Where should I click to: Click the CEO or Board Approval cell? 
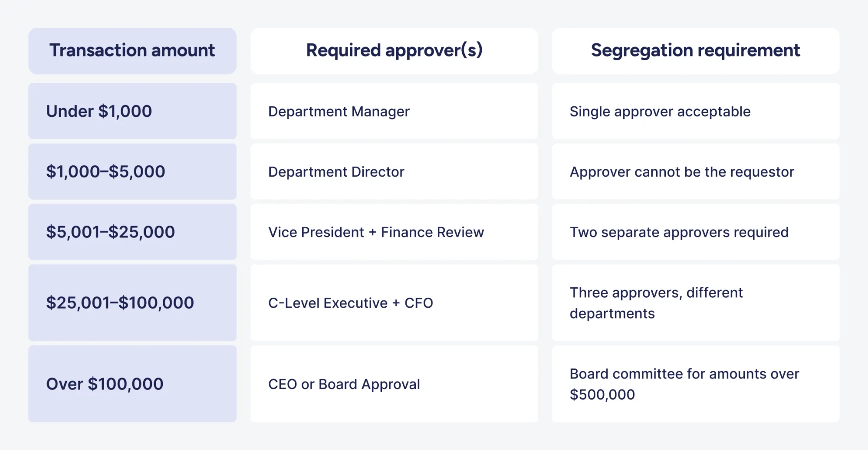coord(344,384)
